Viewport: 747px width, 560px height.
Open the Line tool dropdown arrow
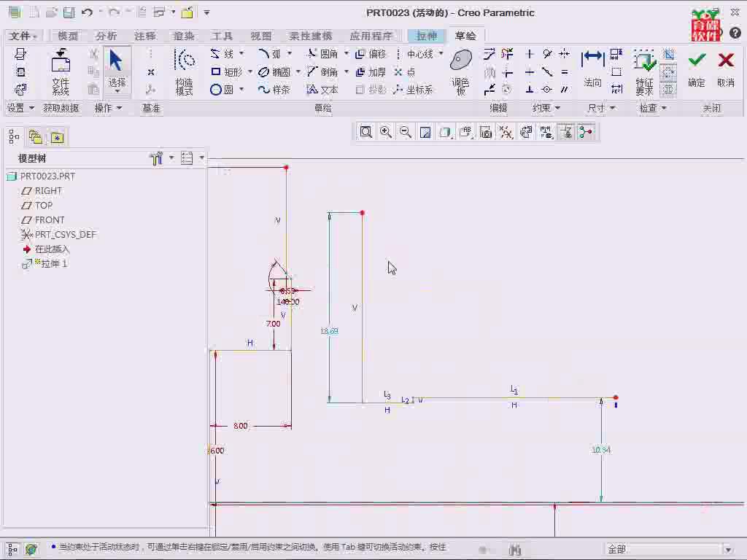[241, 53]
